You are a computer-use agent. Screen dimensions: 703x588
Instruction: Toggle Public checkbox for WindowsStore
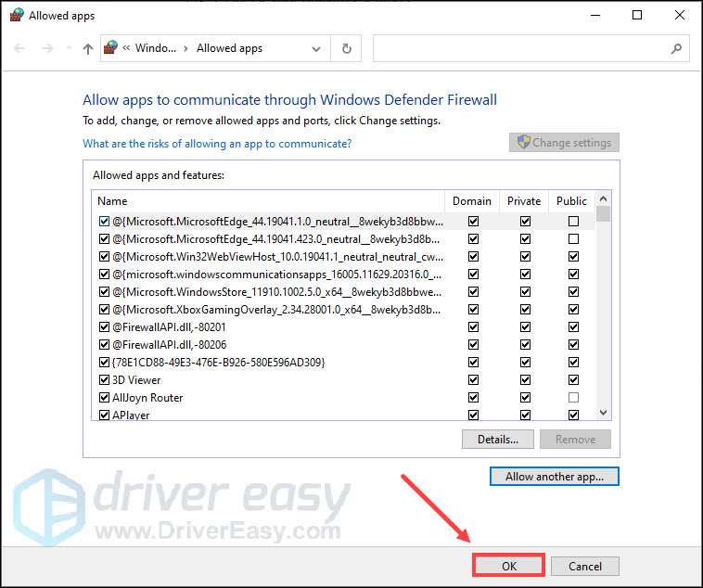coord(573,292)
